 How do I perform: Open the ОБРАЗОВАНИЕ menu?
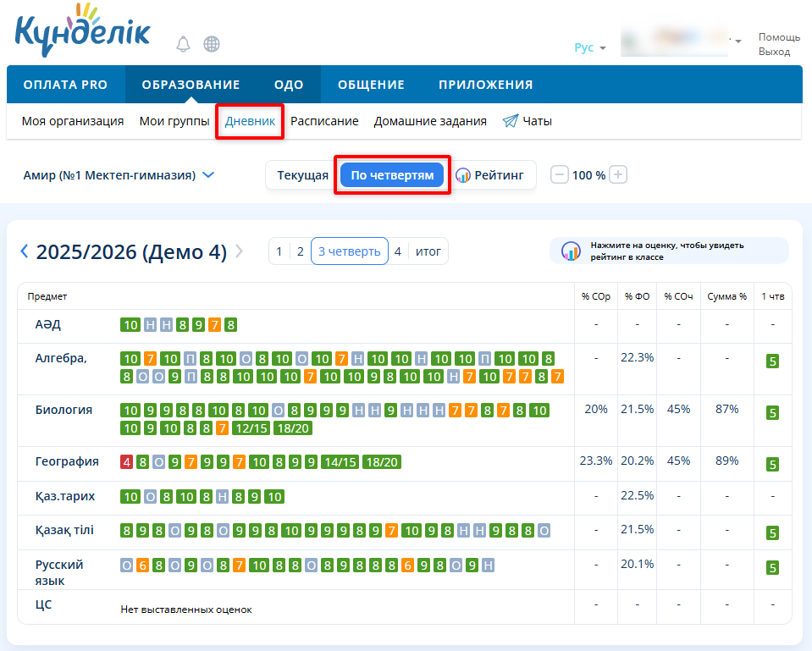[191, 85]
